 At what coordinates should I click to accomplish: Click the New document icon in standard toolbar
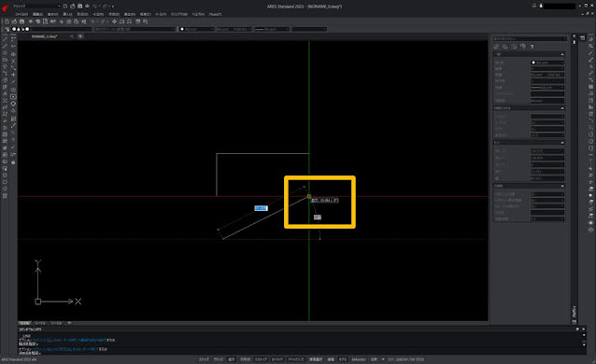[7, 21]
